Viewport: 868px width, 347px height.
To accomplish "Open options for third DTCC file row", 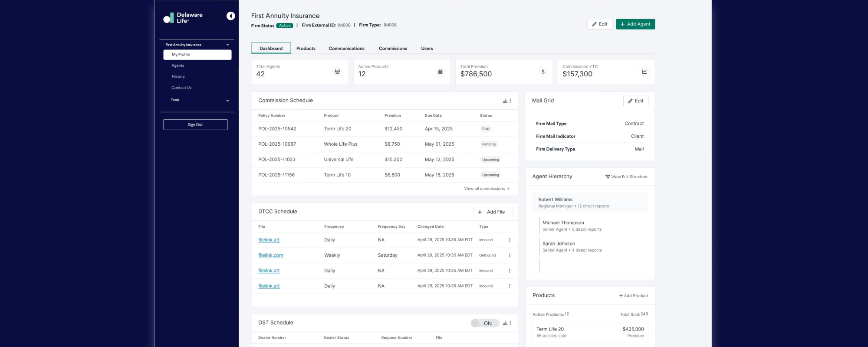I will click(x=510, y=271).
